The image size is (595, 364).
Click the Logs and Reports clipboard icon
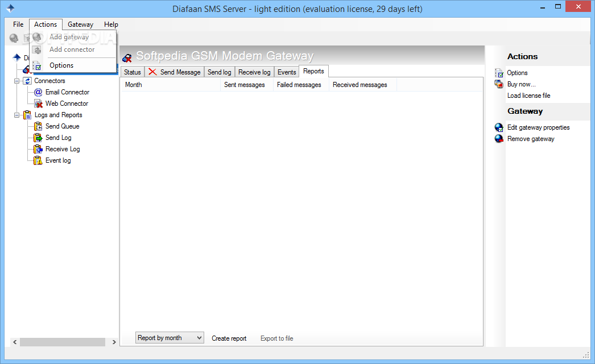[27, 115]
